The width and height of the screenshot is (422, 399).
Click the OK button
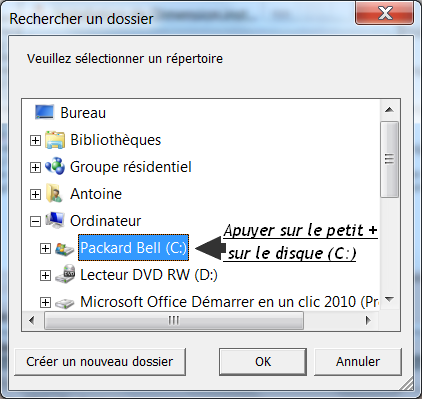pos(263,362)
